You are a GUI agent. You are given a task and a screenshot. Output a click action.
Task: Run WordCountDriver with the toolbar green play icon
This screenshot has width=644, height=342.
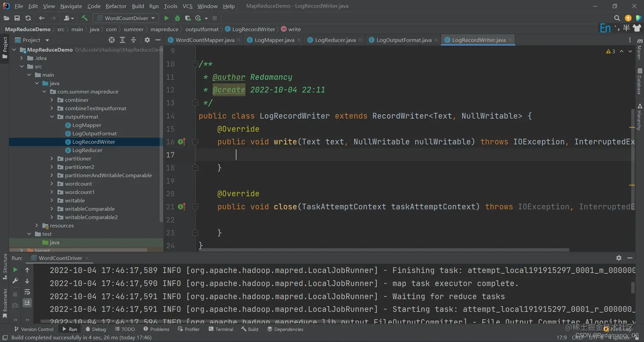coord(167,18)
